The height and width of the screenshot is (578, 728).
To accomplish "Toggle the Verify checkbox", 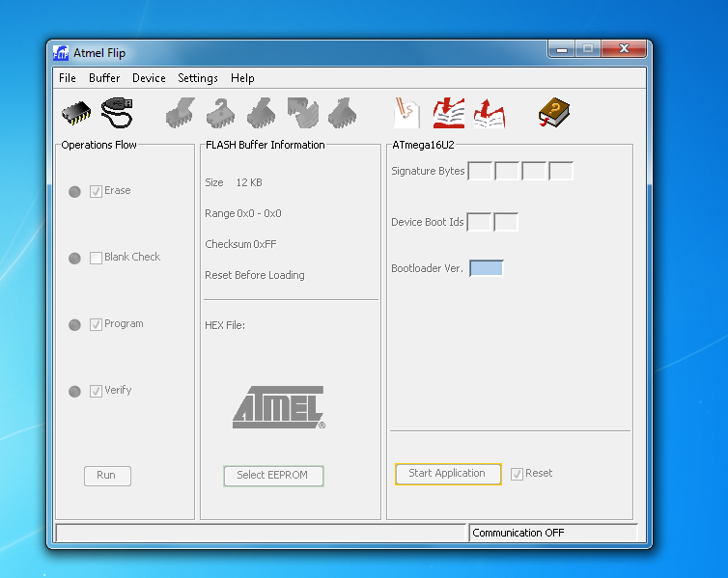I will coord(96,391).
